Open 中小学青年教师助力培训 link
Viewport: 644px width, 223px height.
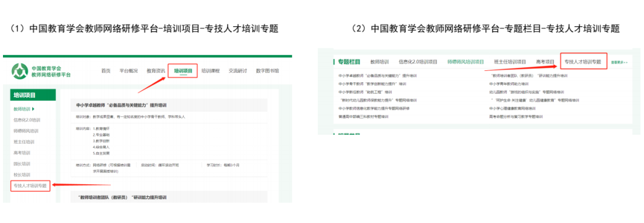coord(509,84)
